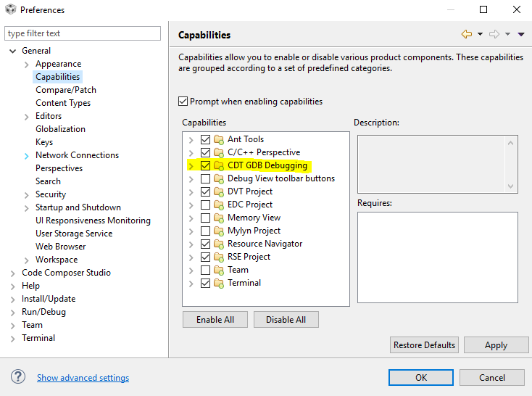This screenshot has width=532, height=396.
Task: Select Keys in the preferences tree
Action: [x=44, y=142]
